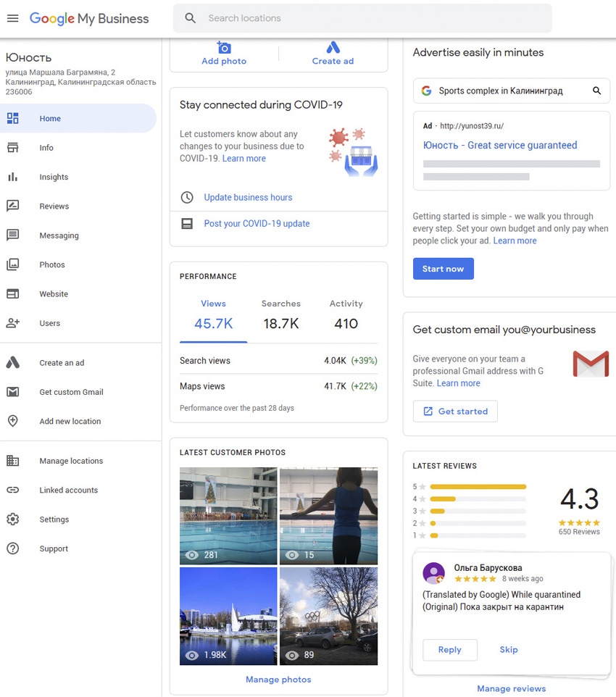The width and height of the screenshot is (616, 697).
Task: Click the Photos gallery icon in sidebar
Action: pos(13,264)
